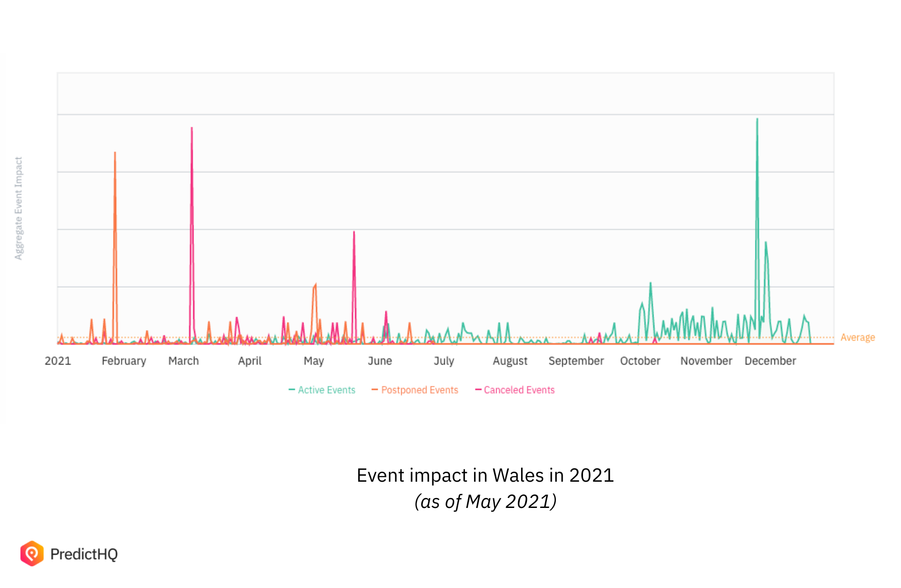Click the Aggregate Event Impact axis title
The image size is (901, 588).
[19, 209]
